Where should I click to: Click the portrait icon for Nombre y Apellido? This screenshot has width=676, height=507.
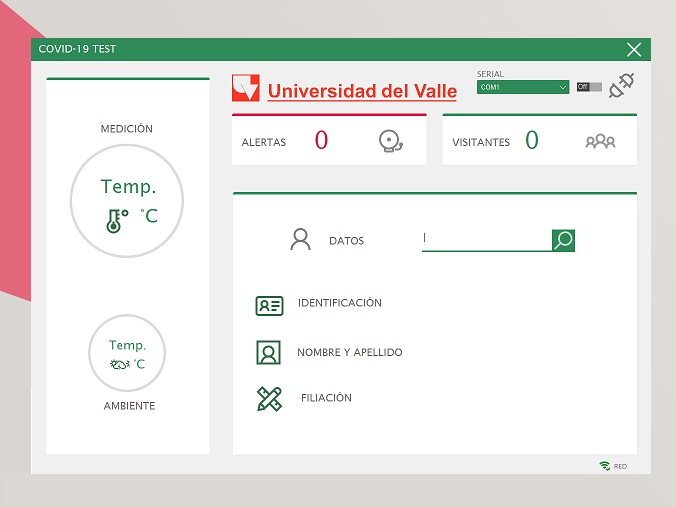pyautogui.click(x=268, y=353)
